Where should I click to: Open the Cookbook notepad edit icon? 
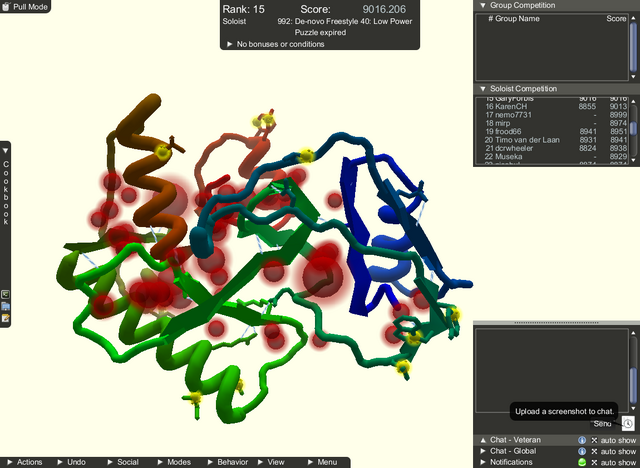click(x=5, y=318)
